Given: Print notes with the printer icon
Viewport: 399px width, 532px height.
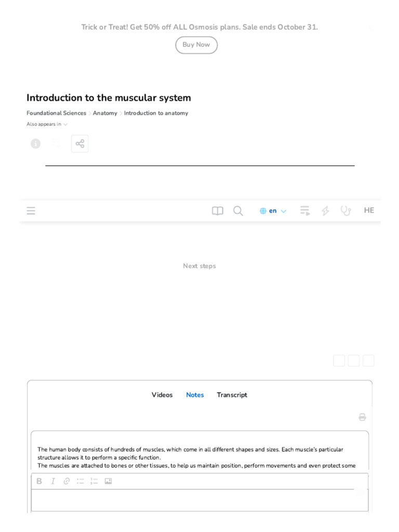Looking at the screenshot, I should tap(362, 417).
